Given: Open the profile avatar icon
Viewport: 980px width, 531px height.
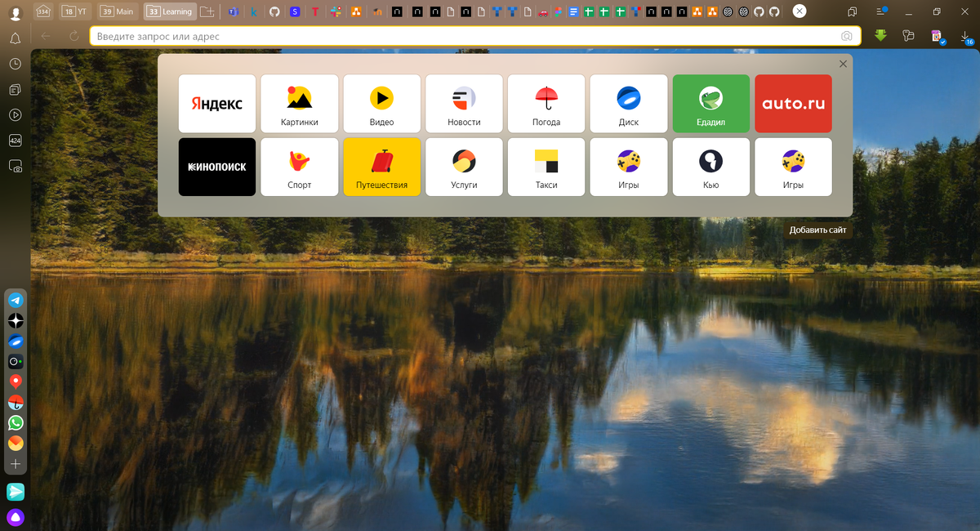Looking at the screenshot, I should (x=15, y=12).
